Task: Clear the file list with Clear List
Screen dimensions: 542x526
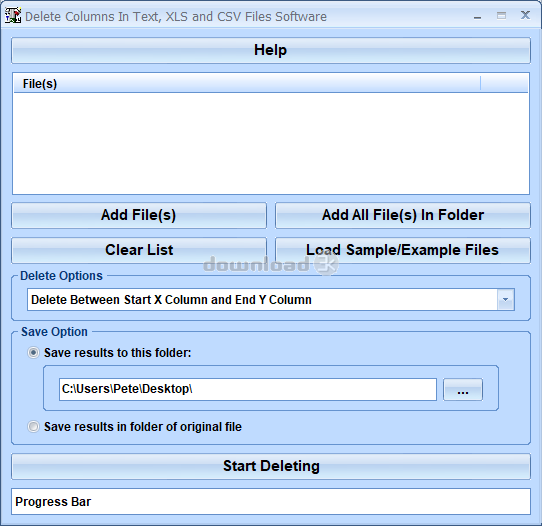Action: 139,250
